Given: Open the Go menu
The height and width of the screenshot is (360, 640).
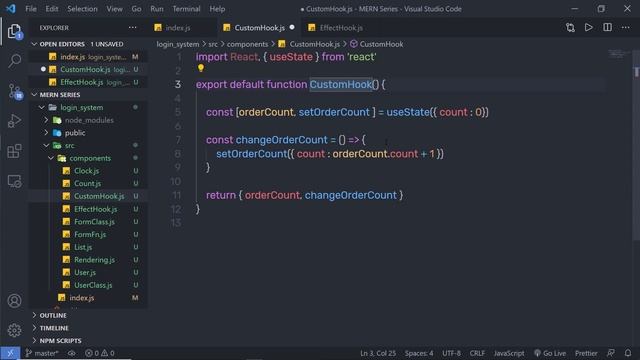Looking at the screenshot, I should click(x=136, y=9).
